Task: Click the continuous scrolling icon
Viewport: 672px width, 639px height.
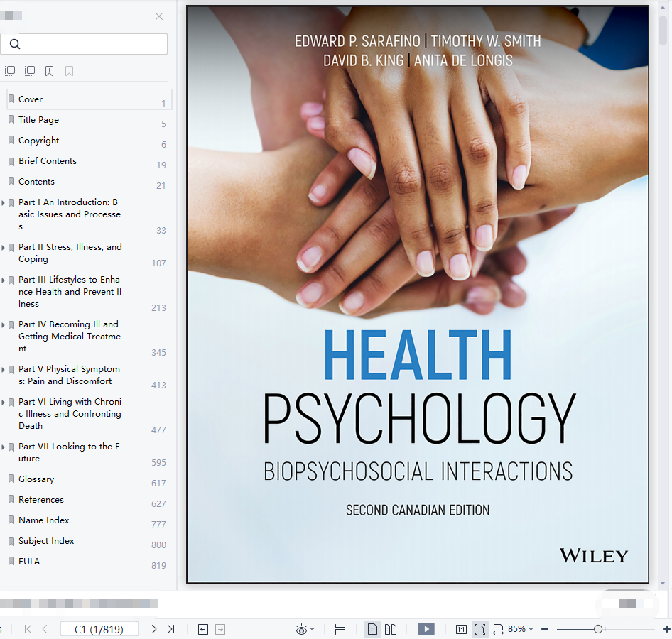Action: [340, 629]
